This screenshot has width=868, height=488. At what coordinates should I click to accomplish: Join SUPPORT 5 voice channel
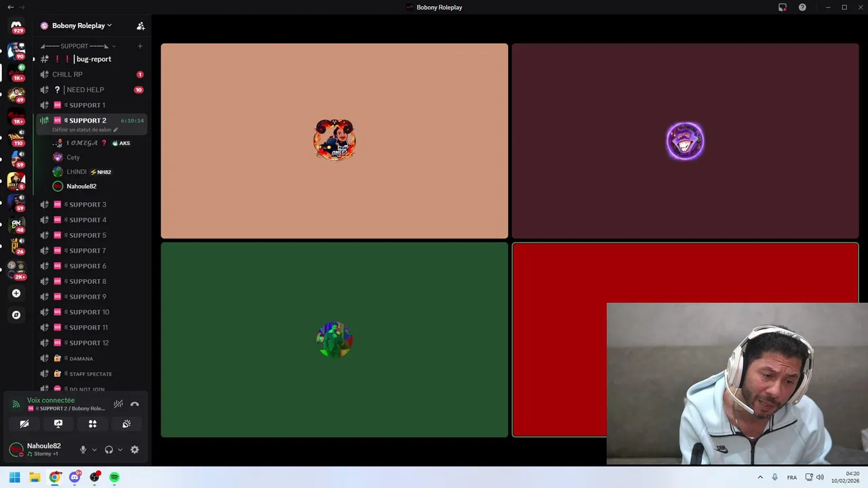tap(92, 235)
